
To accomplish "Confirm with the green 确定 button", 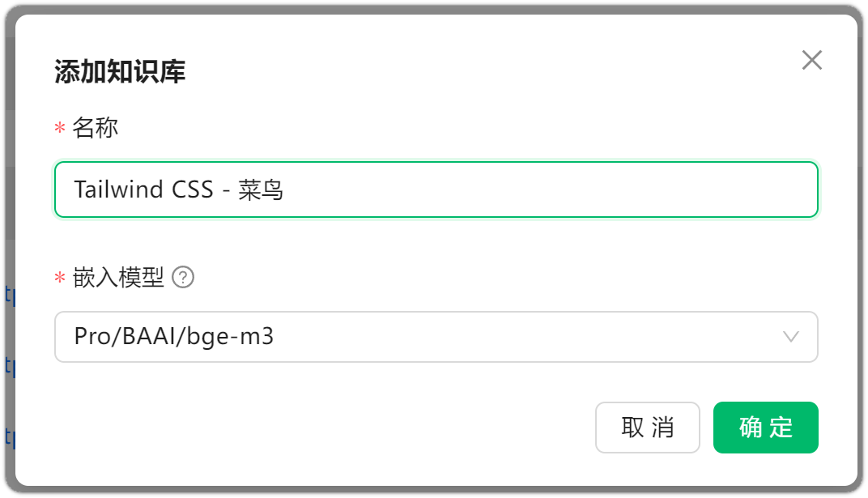I will (x=766, y=428).
